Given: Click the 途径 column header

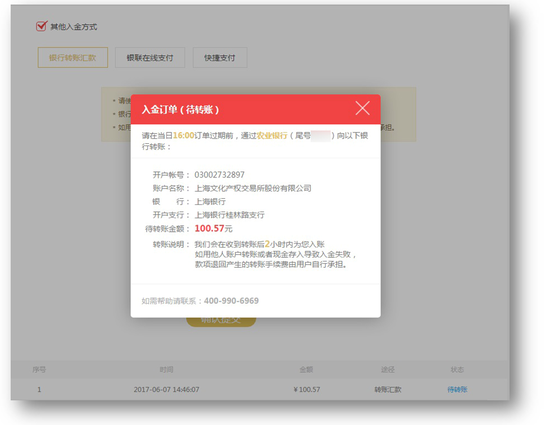Looking at the screenshot, I should click(x=388, y=370).
